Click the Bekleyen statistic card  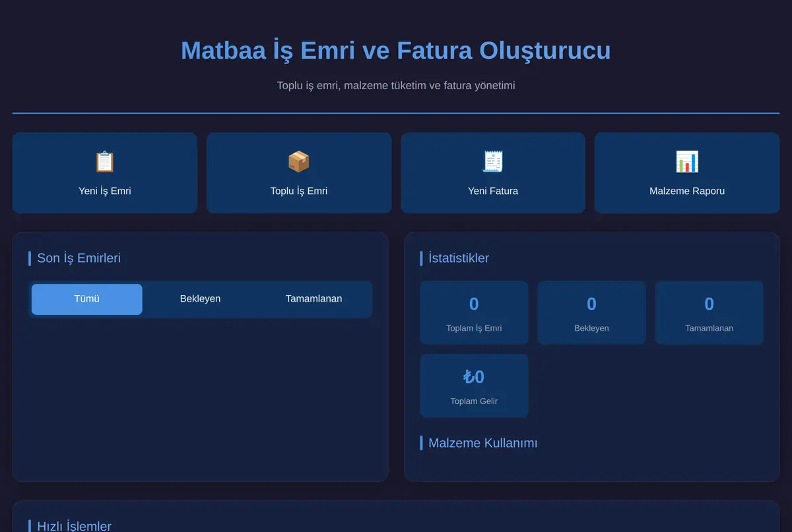(591, 313)
